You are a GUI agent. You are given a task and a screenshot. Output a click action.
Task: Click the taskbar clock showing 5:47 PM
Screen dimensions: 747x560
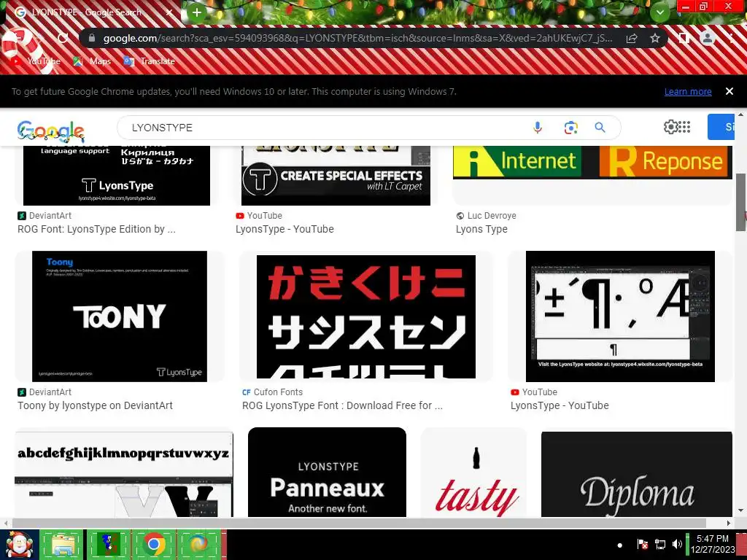[x=713, y=544]
